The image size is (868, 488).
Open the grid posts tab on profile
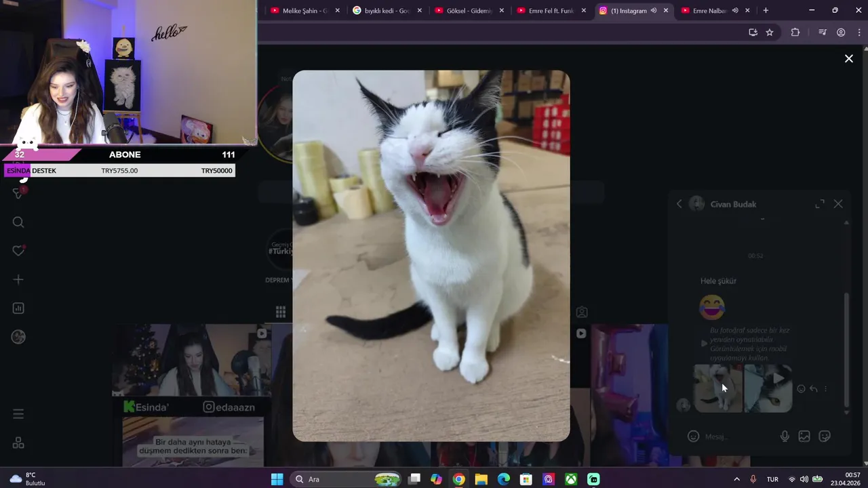point(281,312)
